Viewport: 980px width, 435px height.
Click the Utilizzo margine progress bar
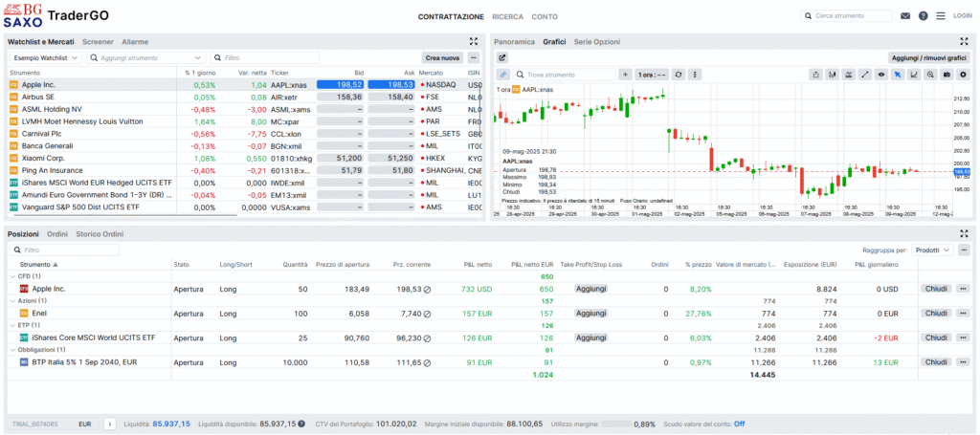coord(617,424)
